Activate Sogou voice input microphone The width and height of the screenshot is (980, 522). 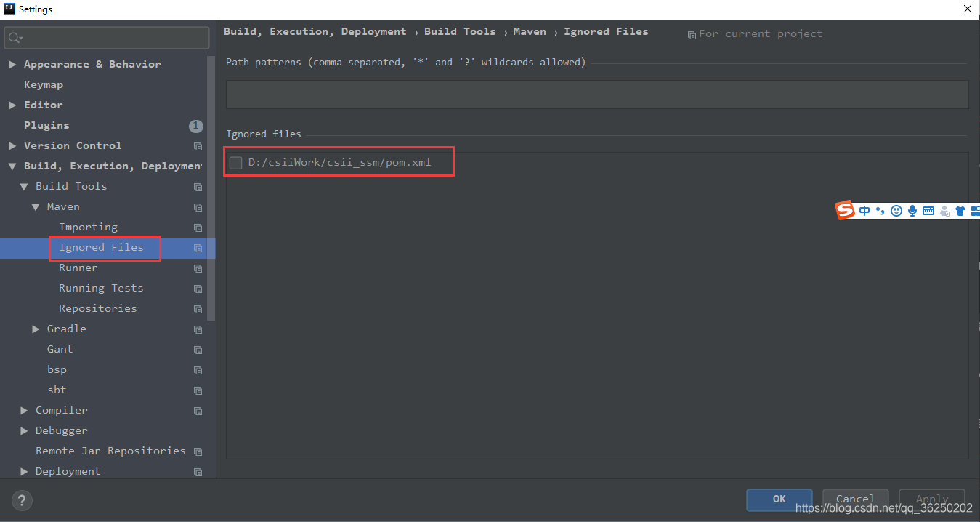912,211
